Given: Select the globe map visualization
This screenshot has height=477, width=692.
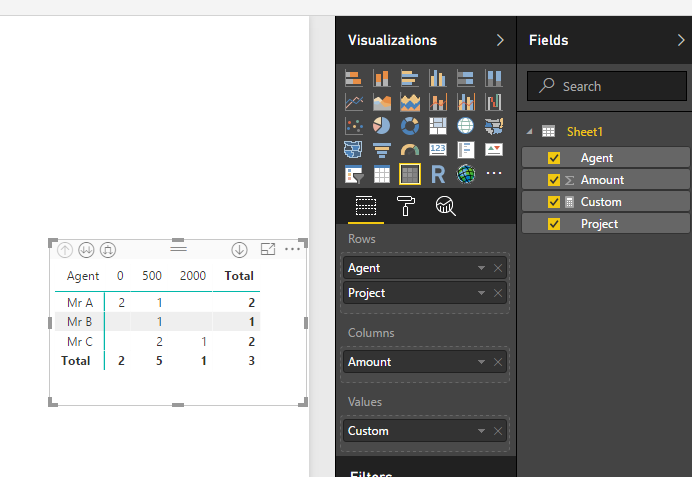Looking at the screenshot, I should click(466, 126).
